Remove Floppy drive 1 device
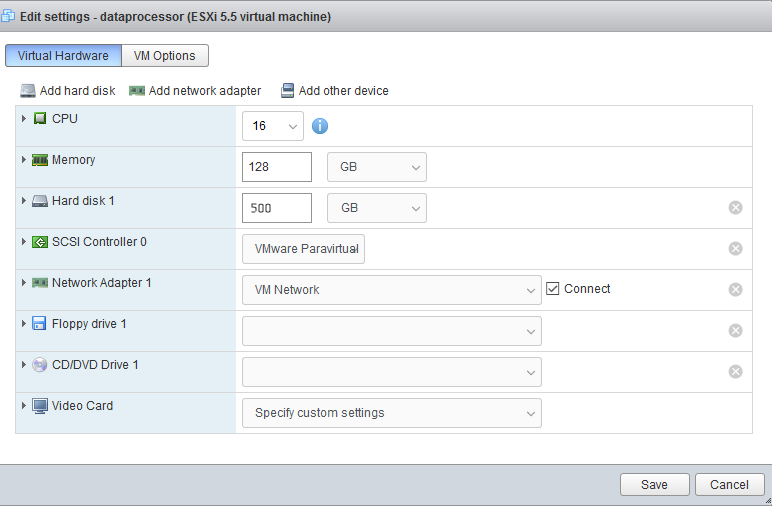This screenshot has width=772, height=506. click(735, 331)
